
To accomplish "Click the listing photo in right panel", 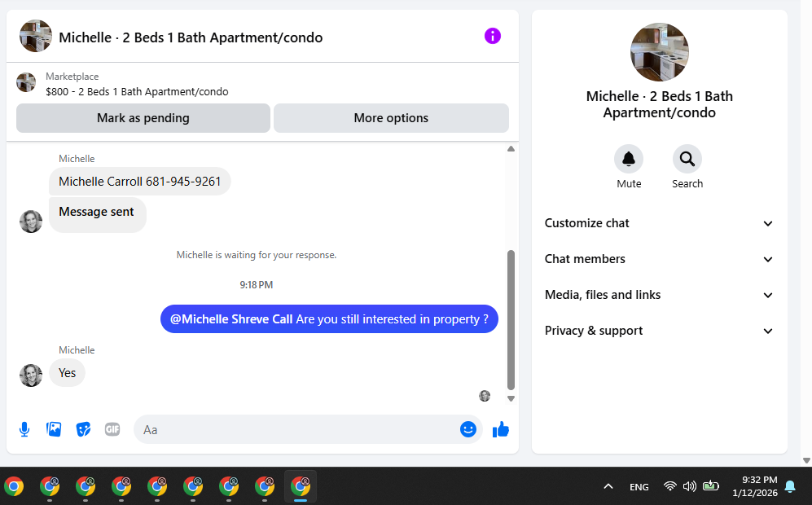I will [x=659, y=52].
